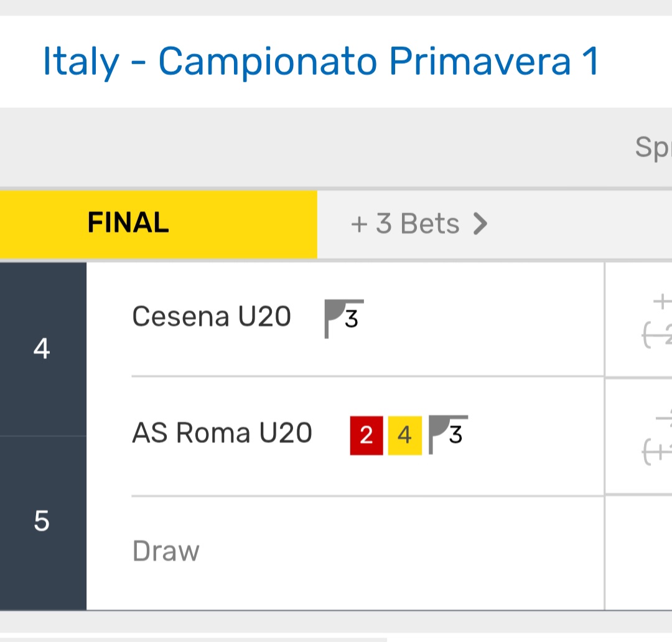672x642 pixels.
Task: Click AS Roma U20 final score 5
Action: tap(42, 521)
